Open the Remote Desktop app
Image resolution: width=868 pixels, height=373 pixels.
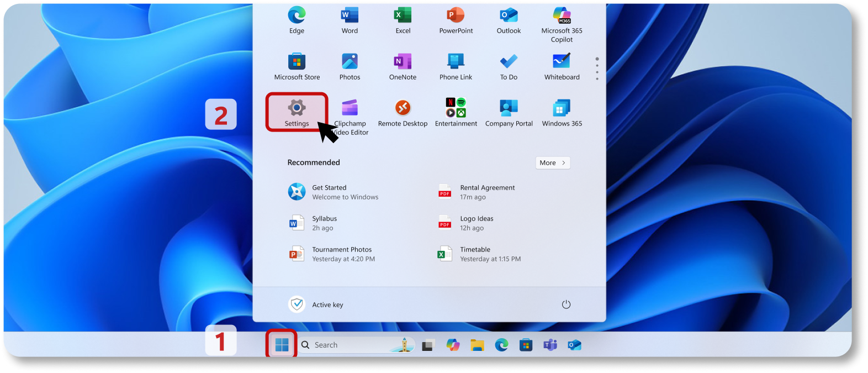coord(403,112)
